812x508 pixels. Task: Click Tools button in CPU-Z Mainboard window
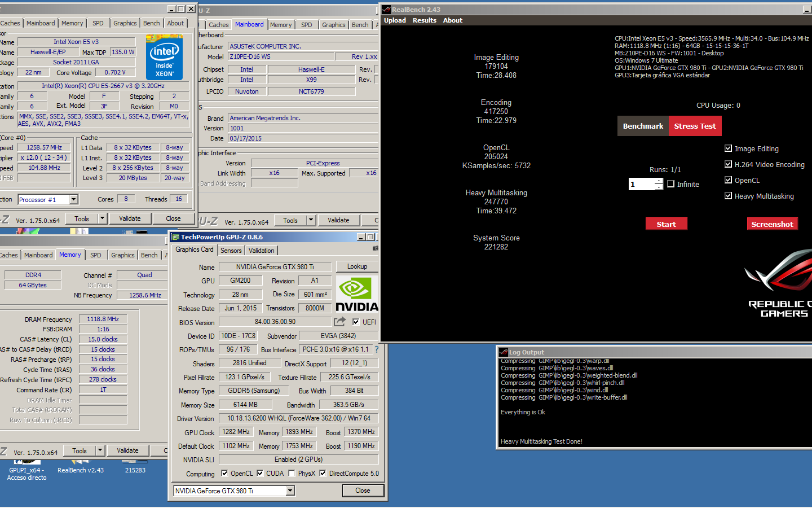click(290, 220)
